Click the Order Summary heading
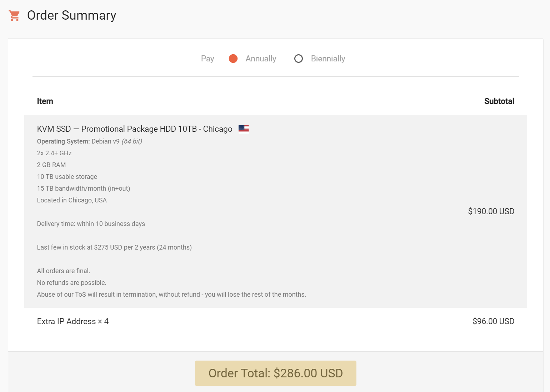This screenshot has height=392, width=550. click(71, 15)
